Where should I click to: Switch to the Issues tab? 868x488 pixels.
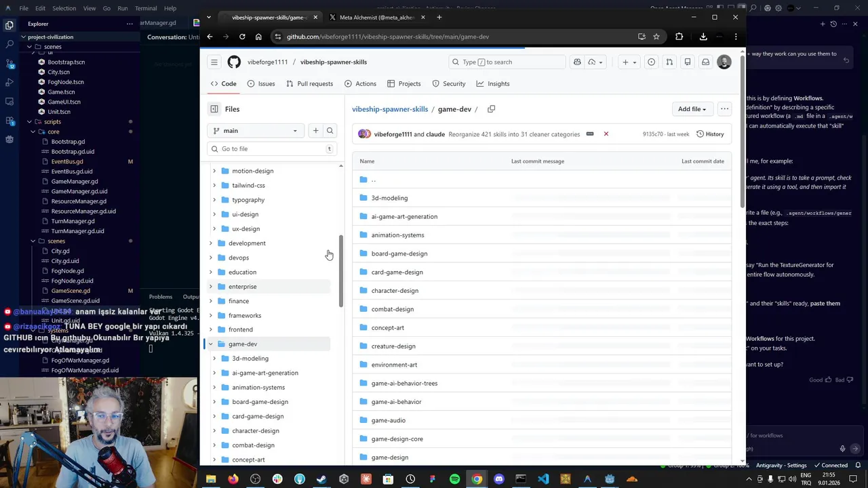pos(261,84)
